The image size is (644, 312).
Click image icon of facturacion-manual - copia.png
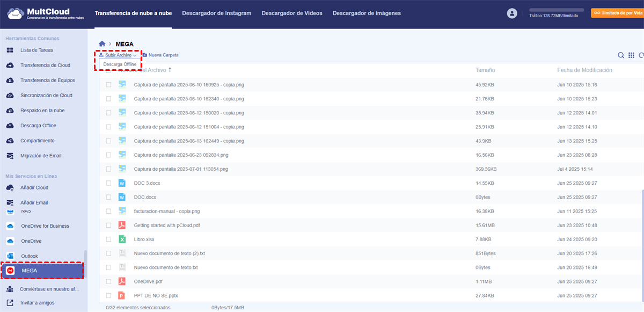[x=122, y=211]
